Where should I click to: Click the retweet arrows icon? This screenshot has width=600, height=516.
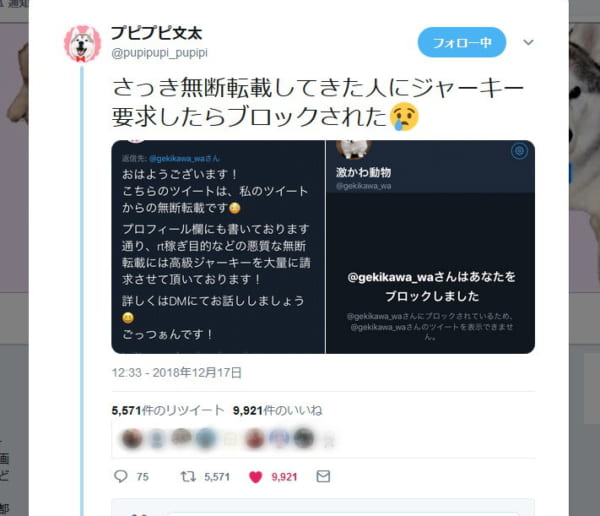point(188,477)
